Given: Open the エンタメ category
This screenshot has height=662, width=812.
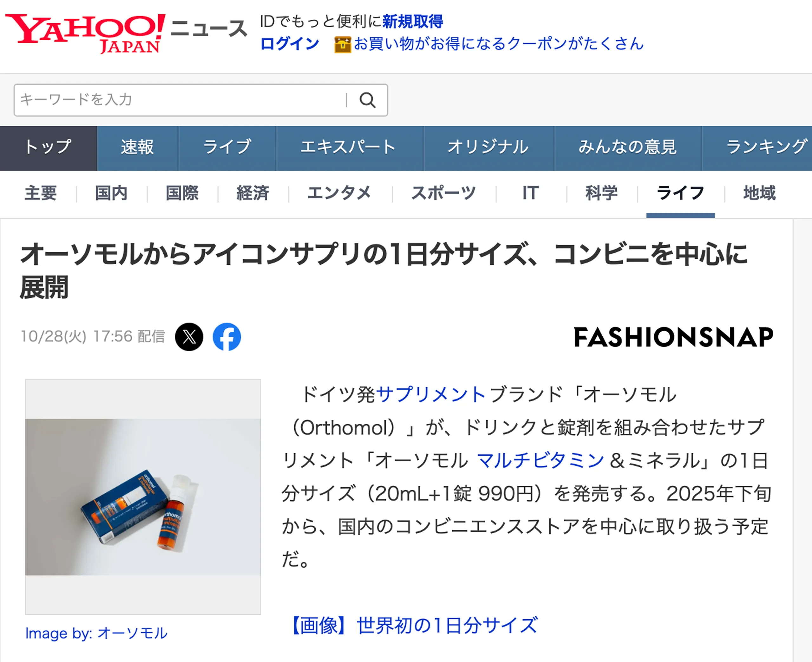Looking at the screenshot, I should pyautogui.click(x=339, y=193).
